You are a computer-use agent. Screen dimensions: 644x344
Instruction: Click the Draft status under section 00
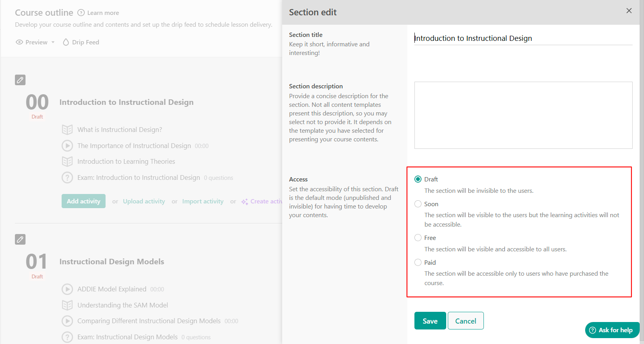pyautogui.click(x=37, y=117)
